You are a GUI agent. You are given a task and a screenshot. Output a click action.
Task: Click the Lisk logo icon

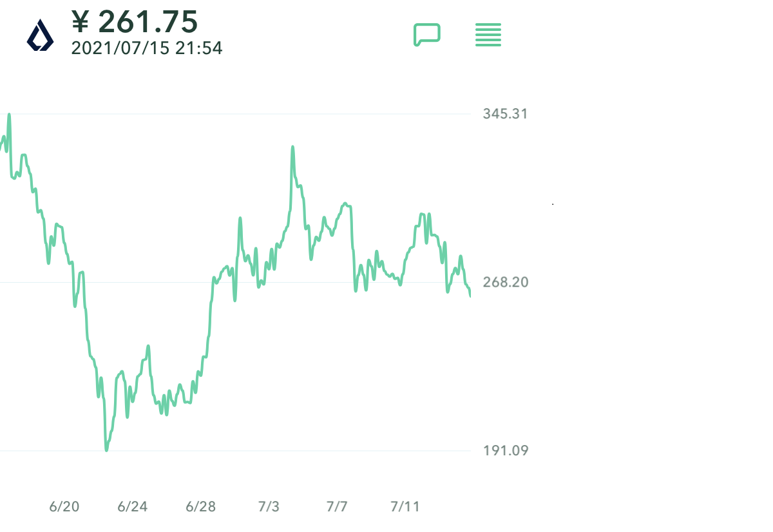coord(40,35)
